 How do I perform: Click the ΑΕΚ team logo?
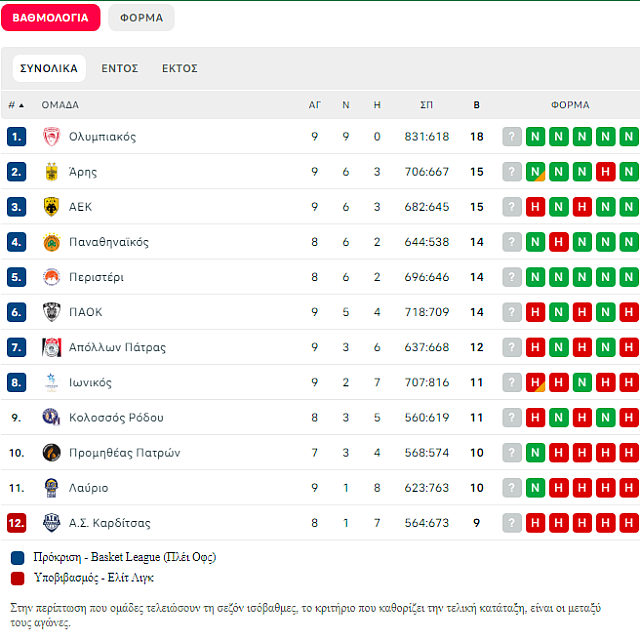point(52,207)
